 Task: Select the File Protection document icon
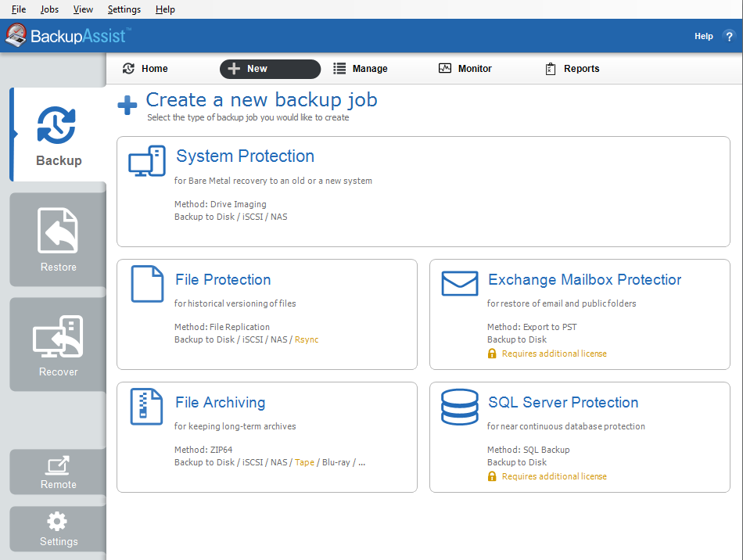tap(146, 282)
